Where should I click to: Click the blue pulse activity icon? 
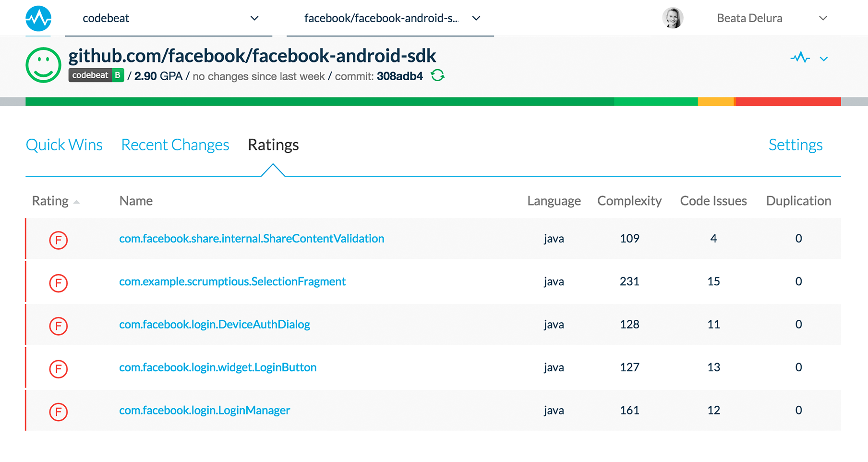tap(800, 58)
